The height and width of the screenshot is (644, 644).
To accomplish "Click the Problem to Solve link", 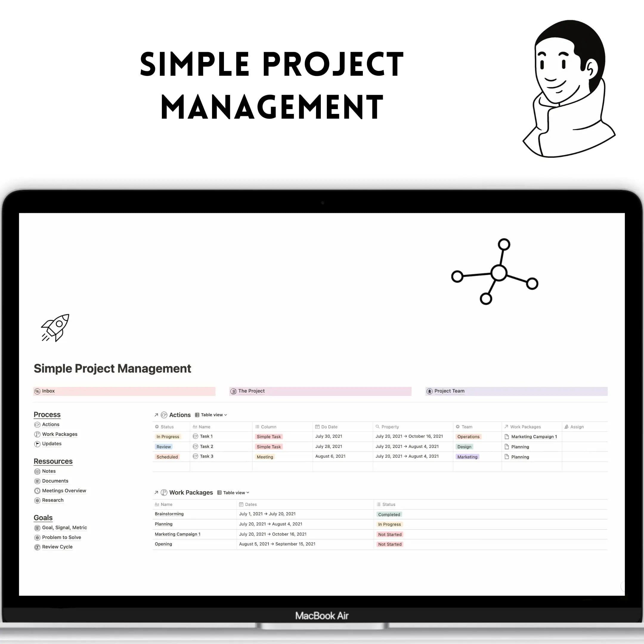I will [61, 537].
